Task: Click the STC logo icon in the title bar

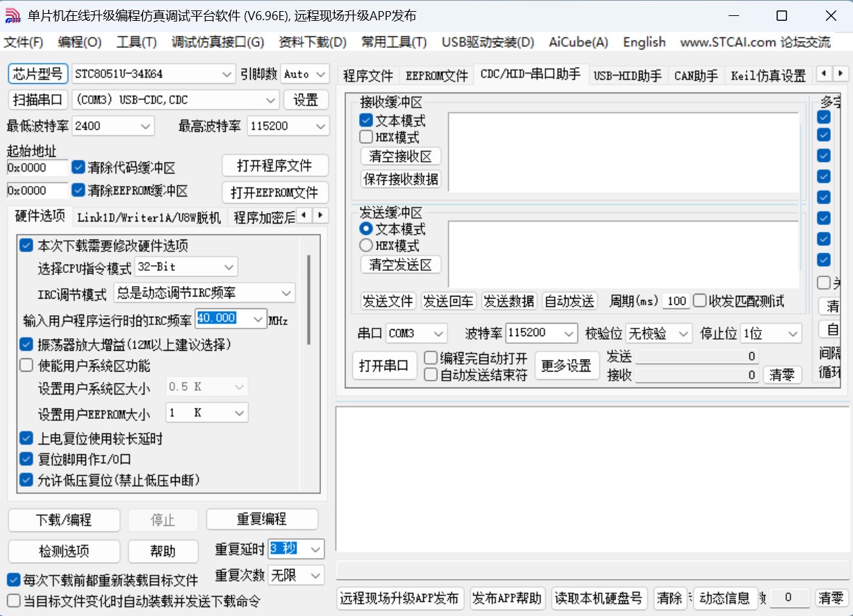Action: click(x=13, y=15)
